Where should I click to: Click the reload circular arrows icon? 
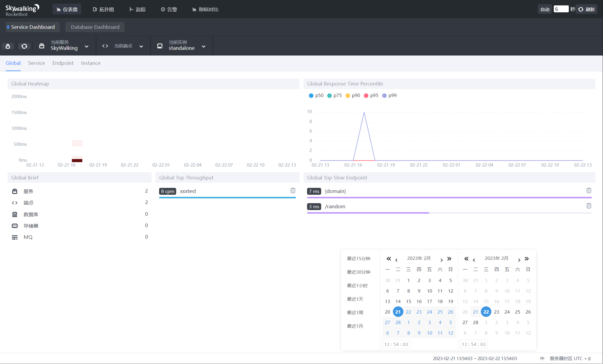coord(24,46)
